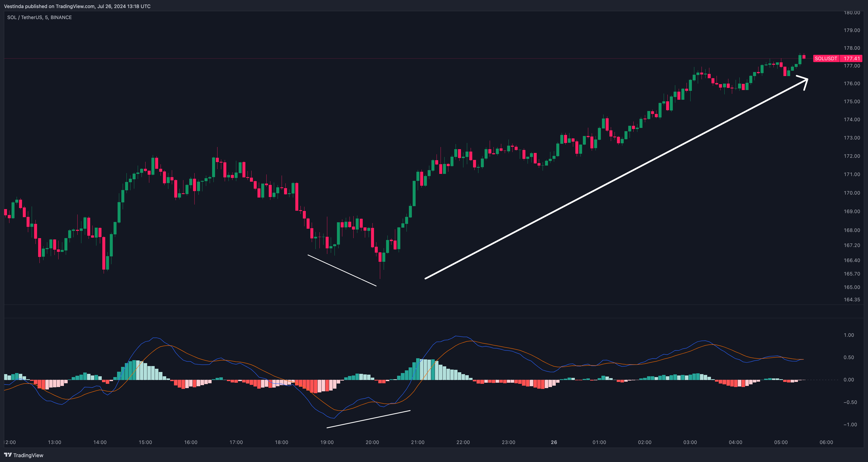Click the 172.00 price axis label
The height and width of the screenshot is (462, 868).
[x=852, y=156]
